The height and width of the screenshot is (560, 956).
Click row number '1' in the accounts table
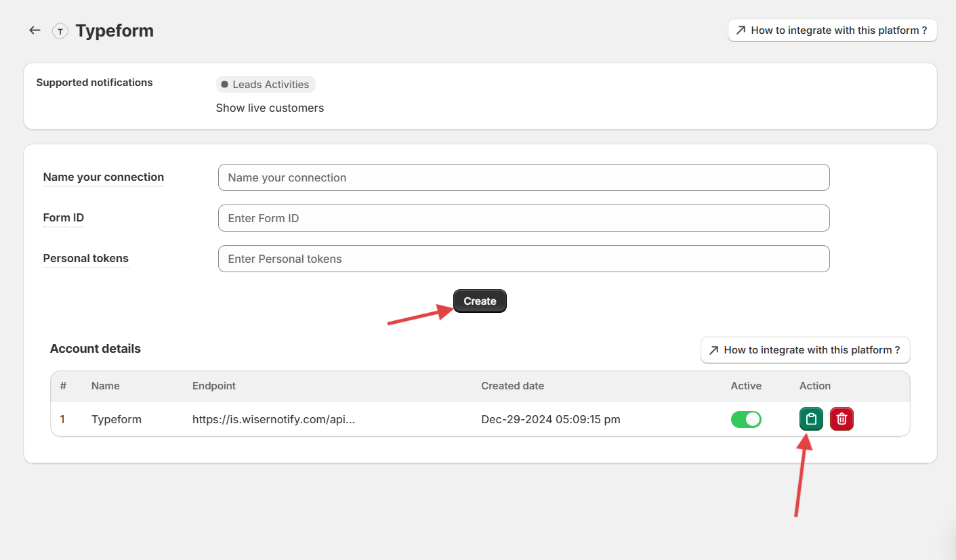coord(62,419)
